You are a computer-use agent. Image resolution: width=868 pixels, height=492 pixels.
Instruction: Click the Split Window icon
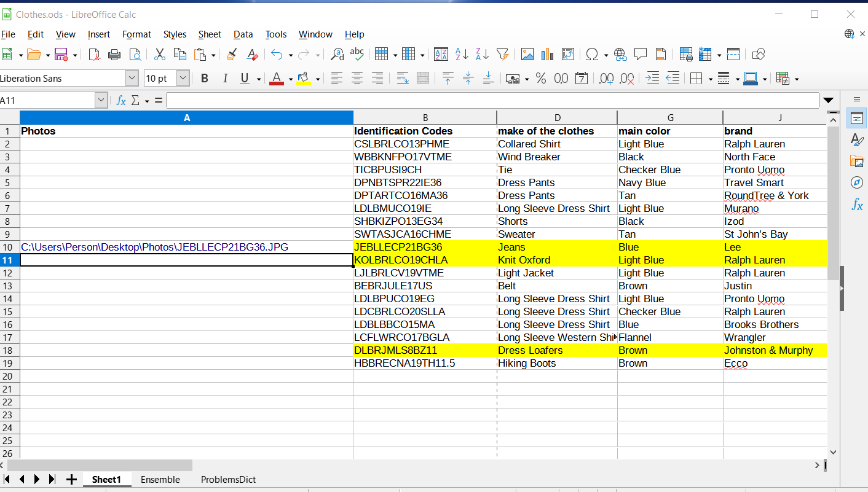coord(733,54)
